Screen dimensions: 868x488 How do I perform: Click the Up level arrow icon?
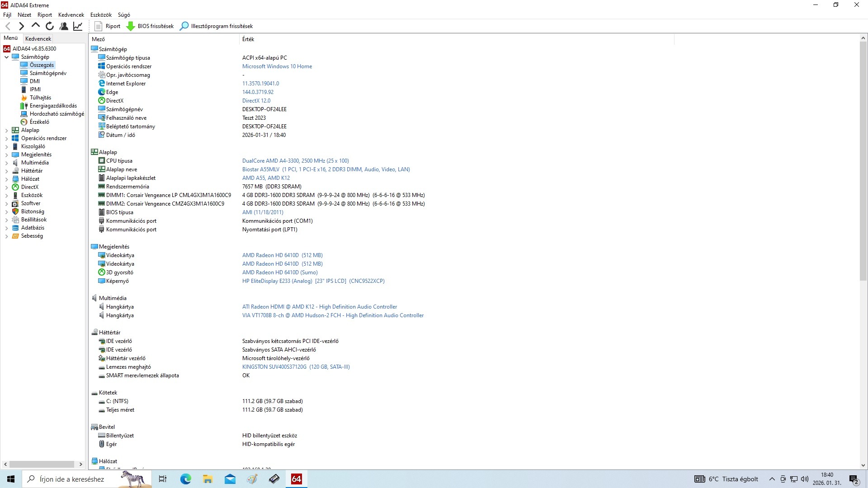pyautogui.click(x=35, y=26)
